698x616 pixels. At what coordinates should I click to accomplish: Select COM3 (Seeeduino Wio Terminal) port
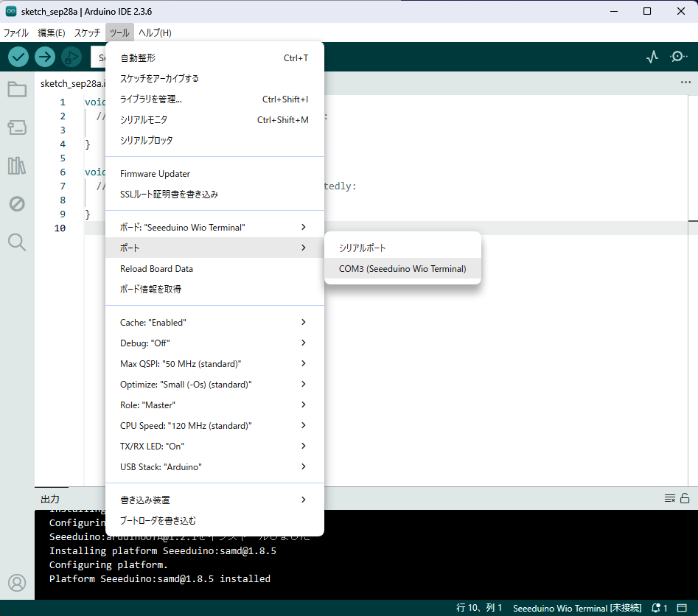402,269
